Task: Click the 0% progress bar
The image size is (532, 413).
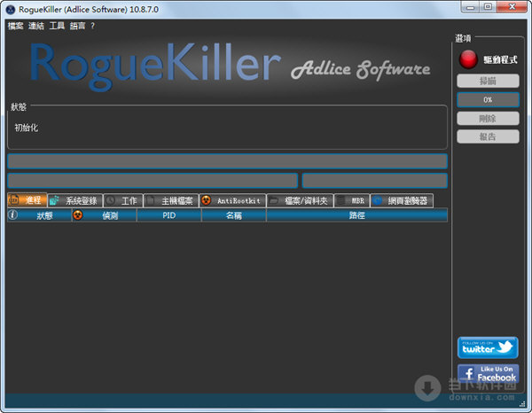Action: point(488,99)
